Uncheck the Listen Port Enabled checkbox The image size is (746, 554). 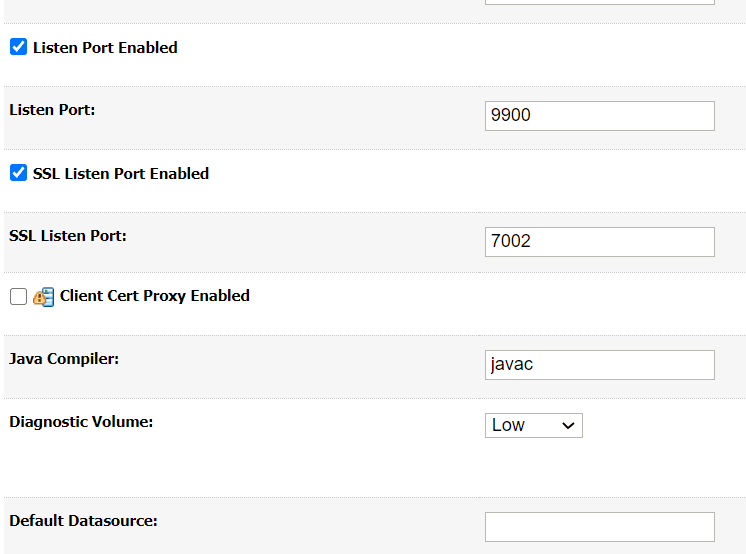tap(18, 47)
